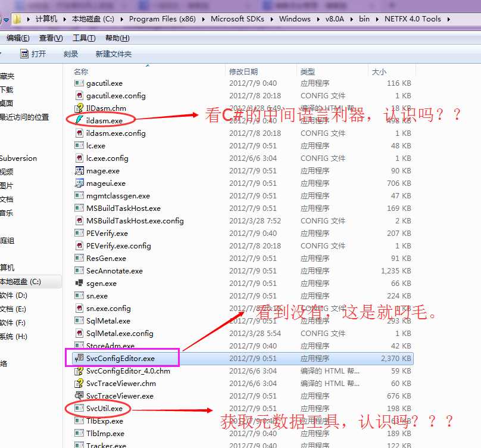Sort by the 类型 column header
The height and width of the screenshot is (448, 481).
[308, 71]
